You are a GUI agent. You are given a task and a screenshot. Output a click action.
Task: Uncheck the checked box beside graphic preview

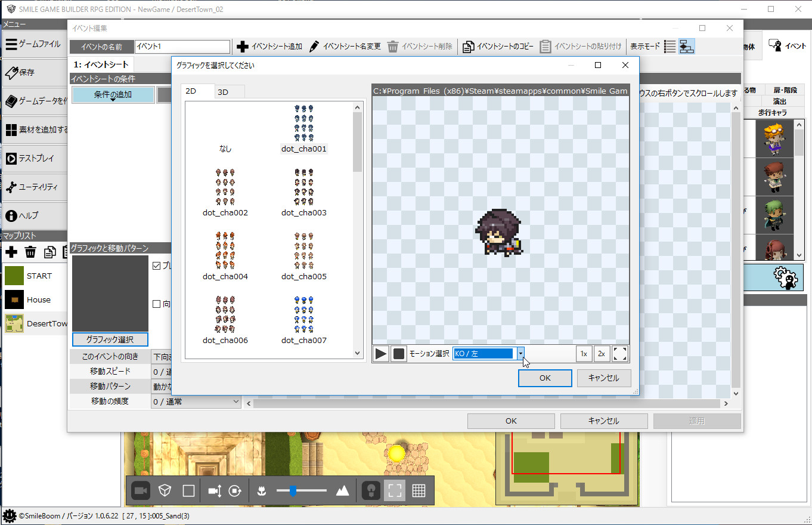click(x=157, y=266)
